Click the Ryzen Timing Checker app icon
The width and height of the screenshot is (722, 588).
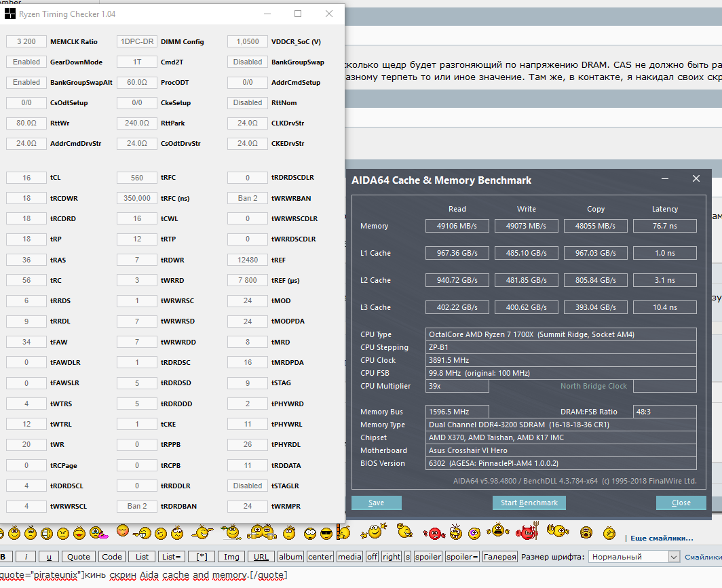pyautogui.click(x=9, y=14)
